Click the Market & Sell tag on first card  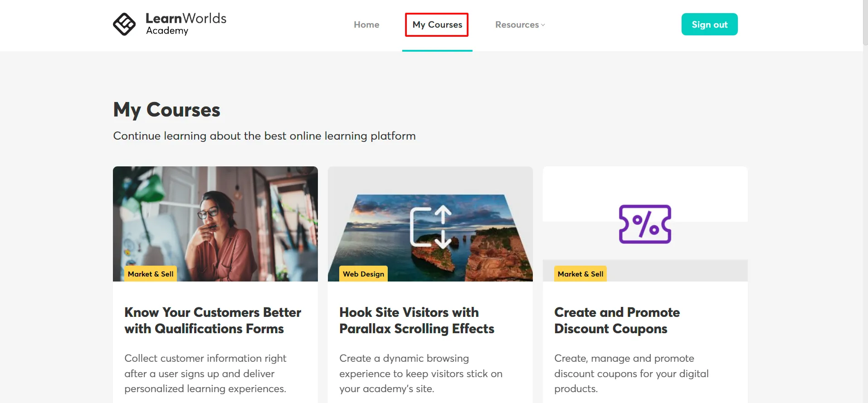tap(150, 274)
